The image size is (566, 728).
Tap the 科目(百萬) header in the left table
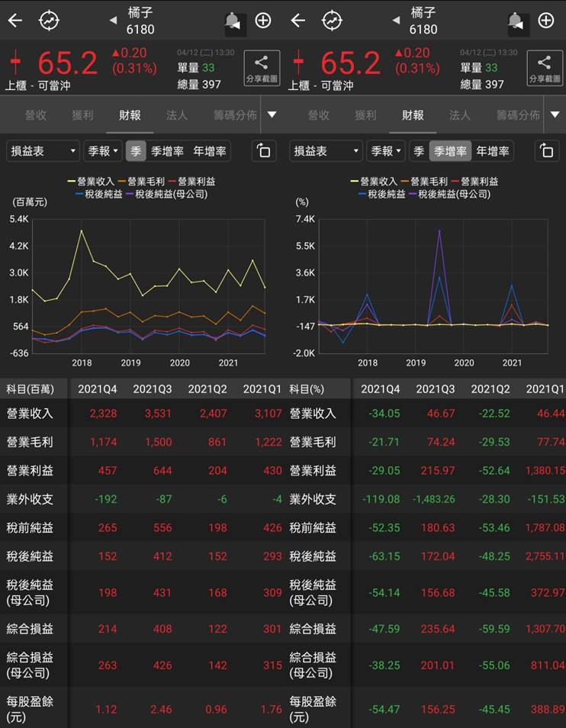coord(31,389)
